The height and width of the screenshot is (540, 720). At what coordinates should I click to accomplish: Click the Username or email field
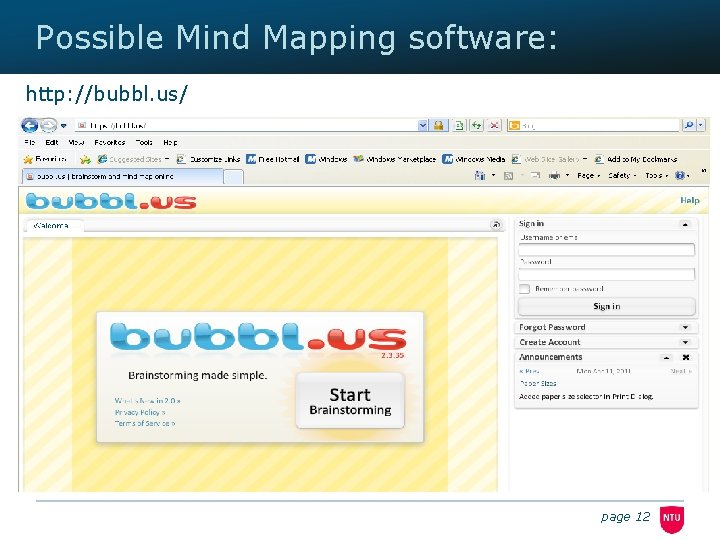[607, 250]
